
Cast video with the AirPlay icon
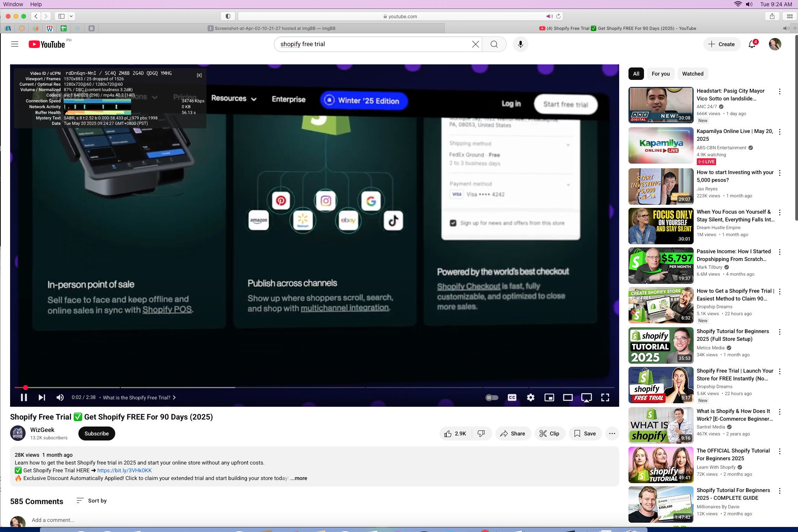pos(587,397)
